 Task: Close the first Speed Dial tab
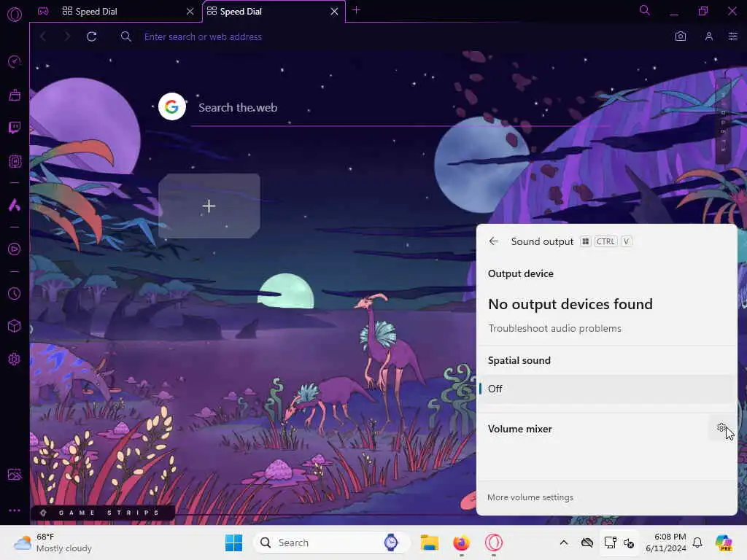190,12
